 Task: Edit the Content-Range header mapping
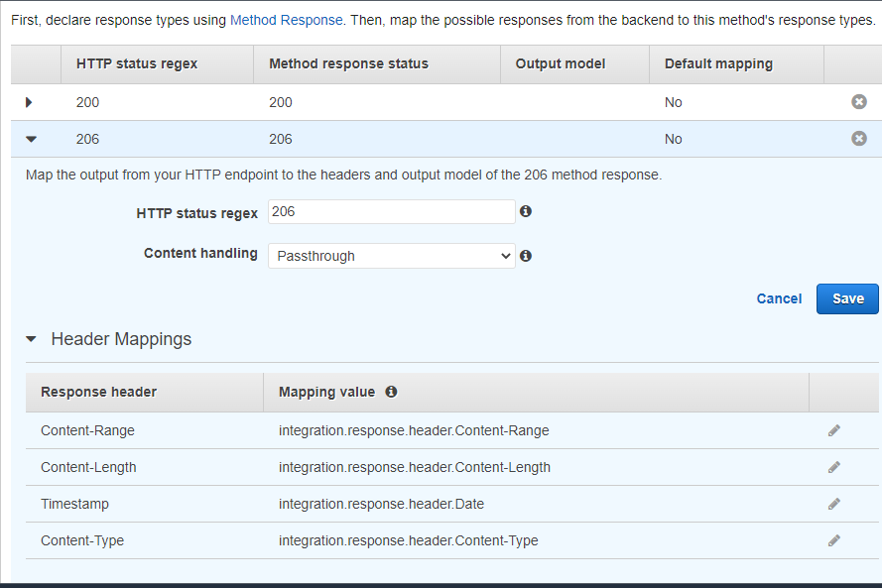834,430
